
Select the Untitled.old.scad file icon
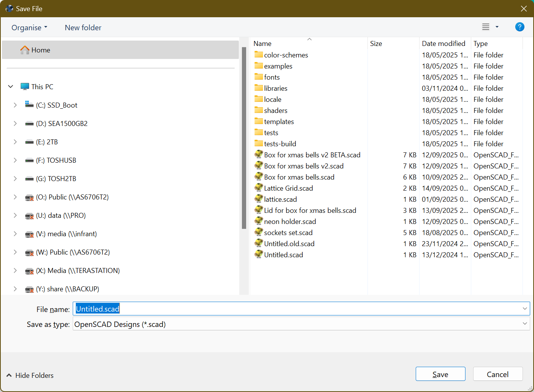258,243
